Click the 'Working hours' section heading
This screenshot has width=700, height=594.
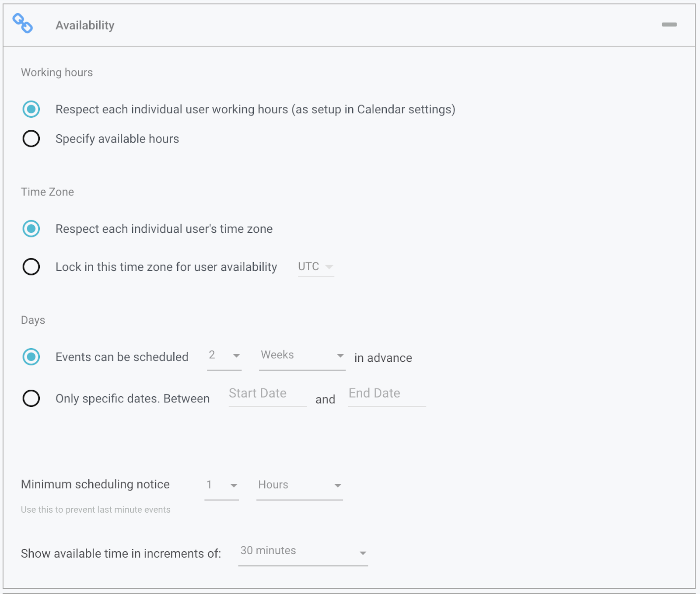[56, 72]
